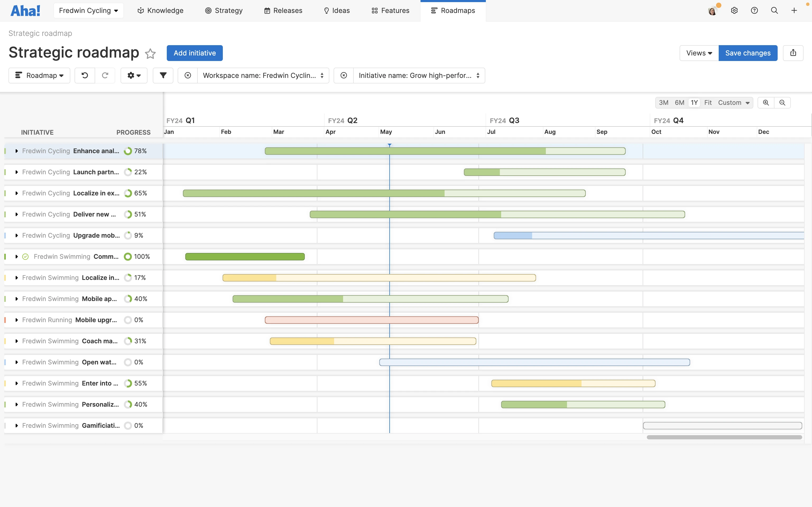Open the filter funnel icon
The image size is (812, 507).
pos(163,76)
